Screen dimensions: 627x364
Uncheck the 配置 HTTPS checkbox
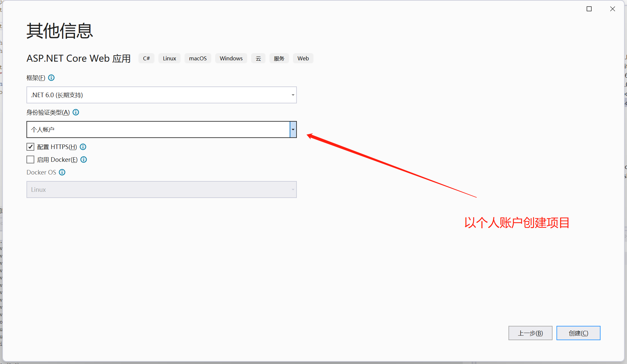click(30, 147)
